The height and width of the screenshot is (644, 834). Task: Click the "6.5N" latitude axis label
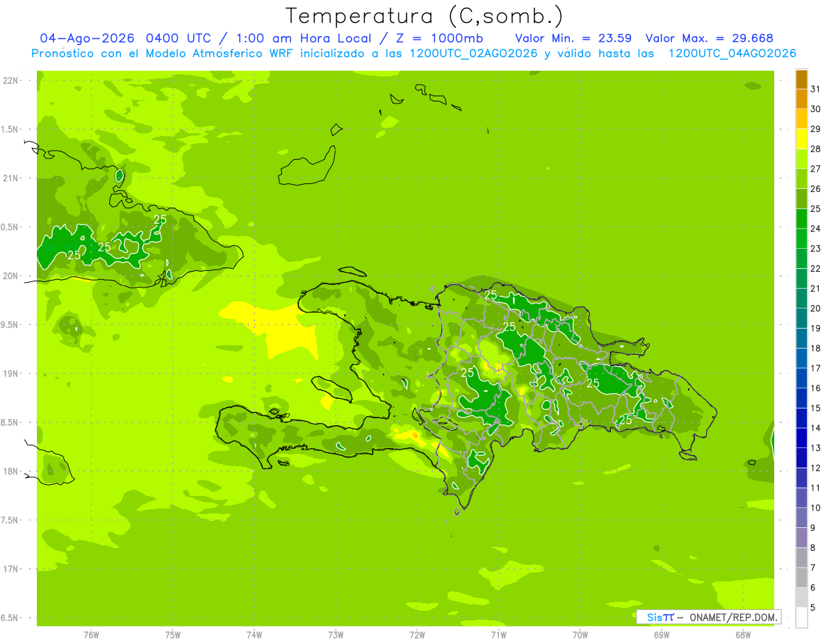(10, 618)
